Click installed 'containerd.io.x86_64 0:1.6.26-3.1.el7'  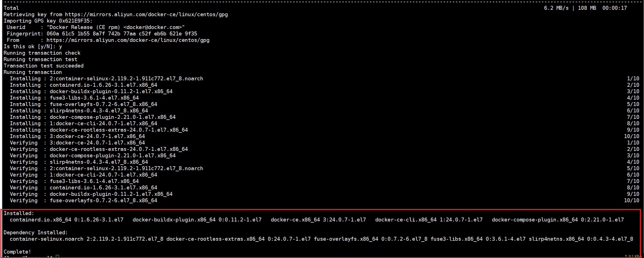tap(66, 220)
